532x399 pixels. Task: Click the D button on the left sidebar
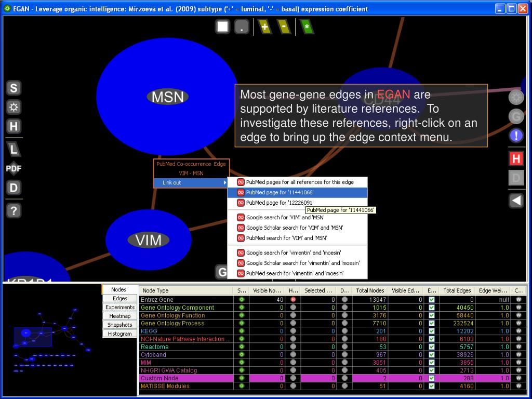pyautogui.click(x=14, y=188)
